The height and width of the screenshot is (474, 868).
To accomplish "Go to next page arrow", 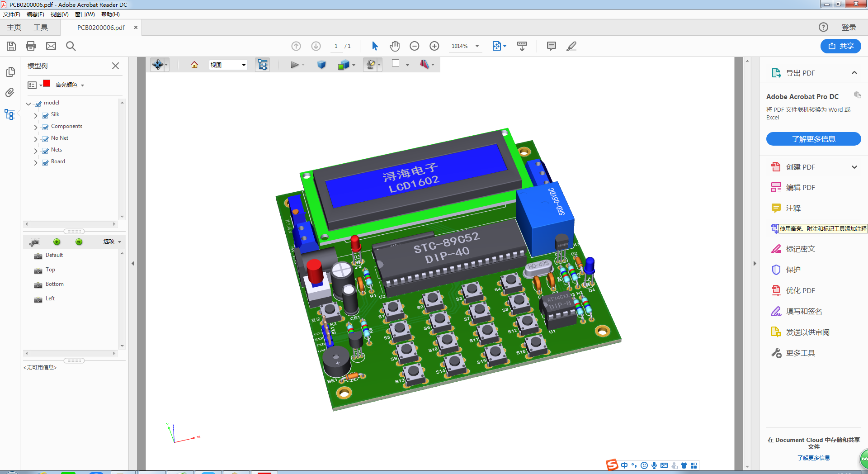I will [x=316, y=46].
